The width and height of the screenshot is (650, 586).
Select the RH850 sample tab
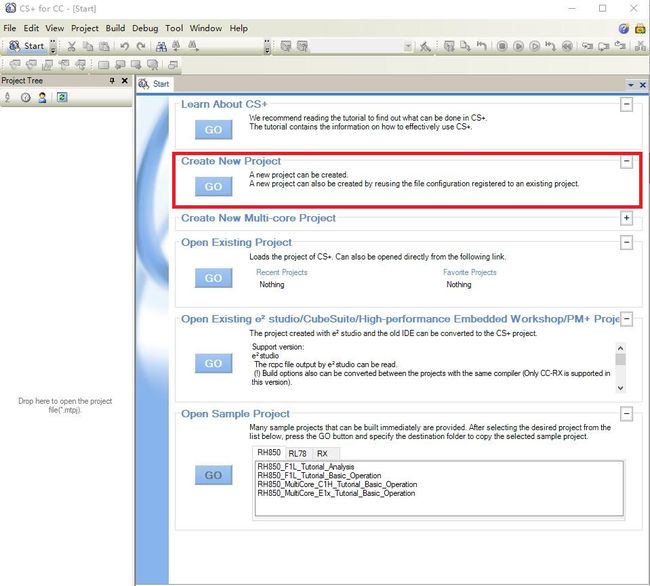pos(269,453)
